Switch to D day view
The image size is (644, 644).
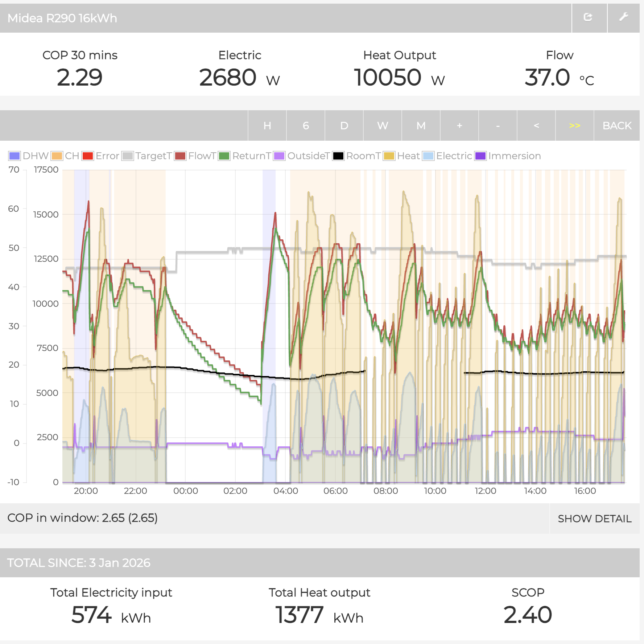coord(344,125)
